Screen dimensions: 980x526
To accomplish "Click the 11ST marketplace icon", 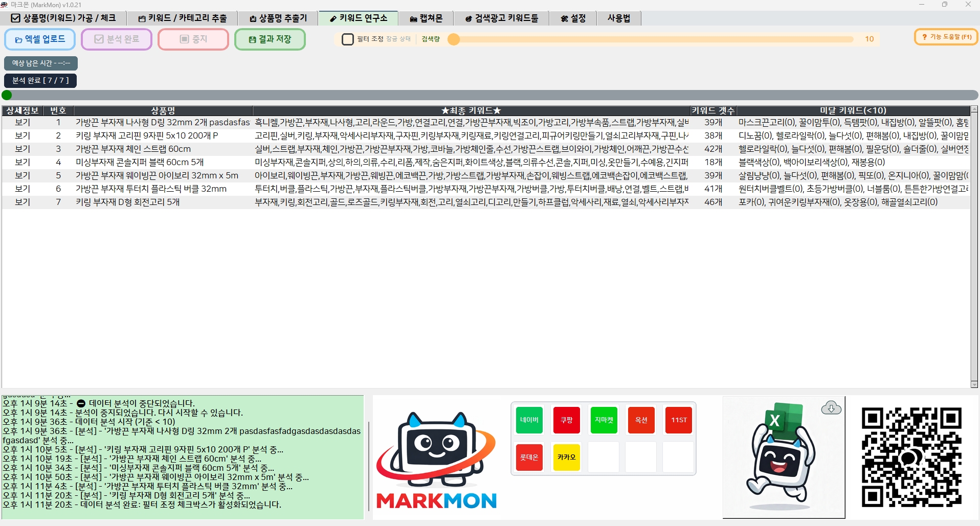I will click(x=679, y=420).
